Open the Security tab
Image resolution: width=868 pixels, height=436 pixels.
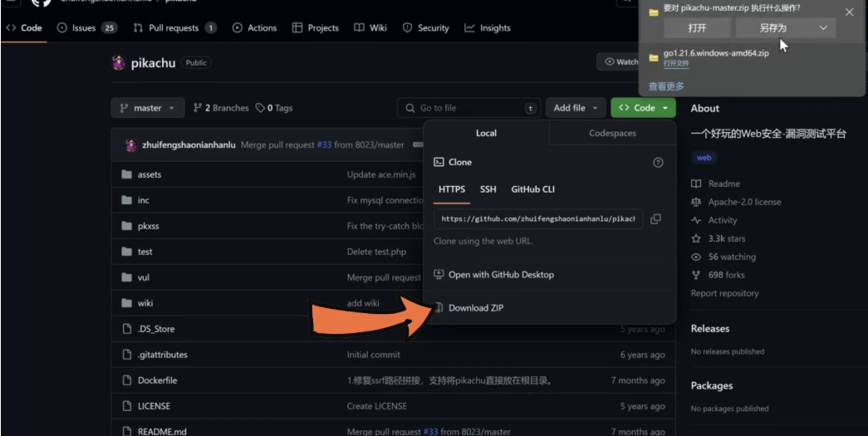pos(426,27)
